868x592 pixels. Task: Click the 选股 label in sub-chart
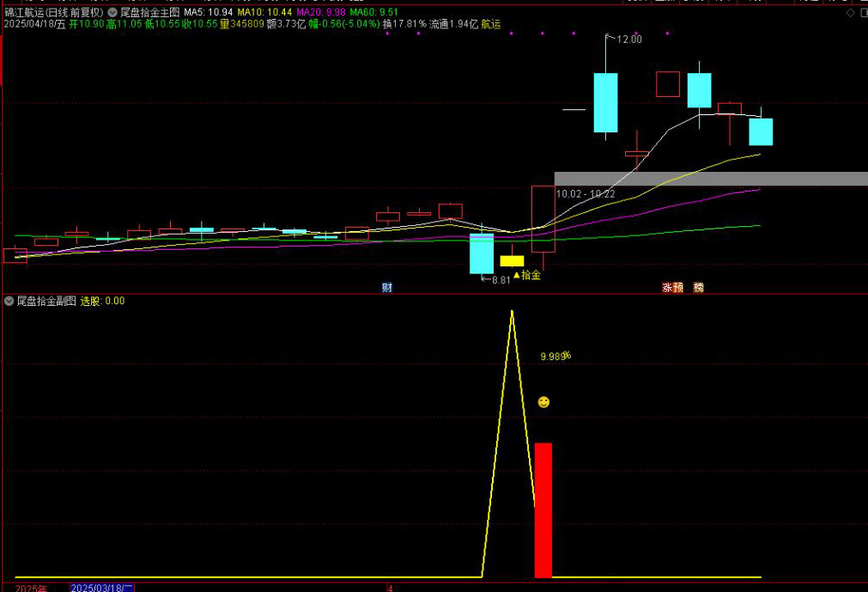[90, 302]
